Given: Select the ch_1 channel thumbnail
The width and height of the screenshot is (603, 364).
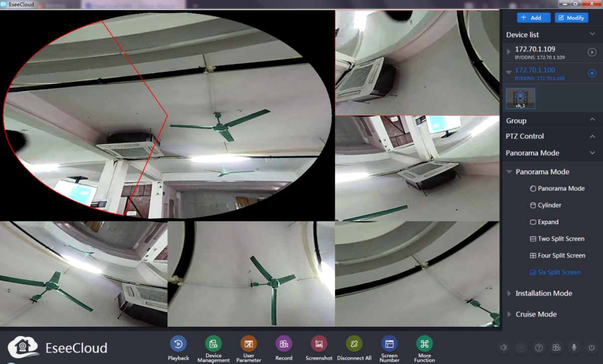Looking at the screenshot, I should [x=521, y=98].
